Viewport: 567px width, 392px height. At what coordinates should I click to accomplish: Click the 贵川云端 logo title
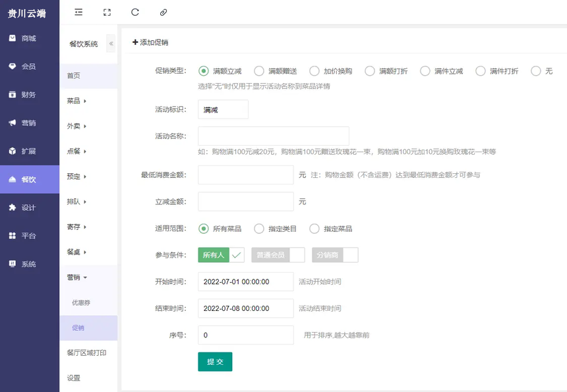tap(27, 14)
